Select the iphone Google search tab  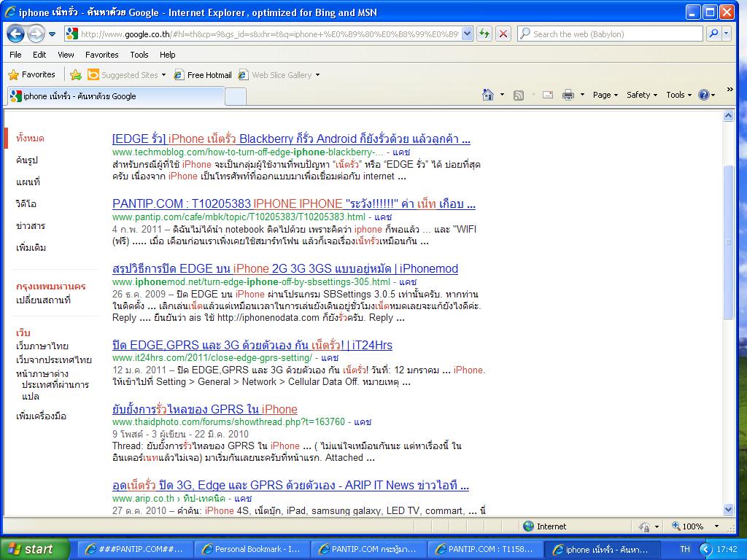click(x=115, y=96)
